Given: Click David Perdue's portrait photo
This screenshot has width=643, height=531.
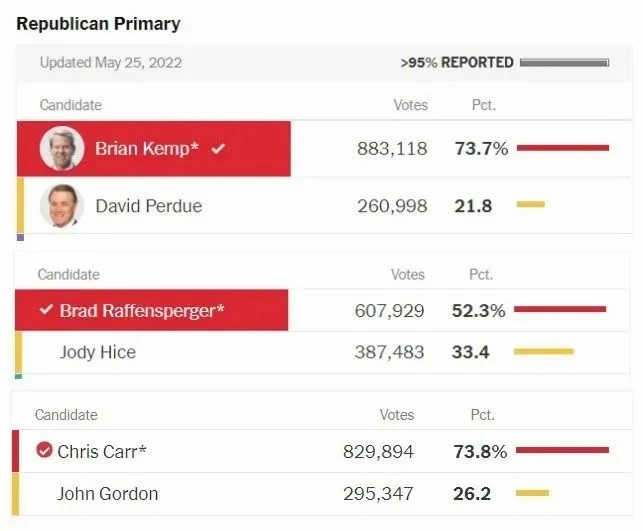Looking at the screenshot, I should coord(61,206).
